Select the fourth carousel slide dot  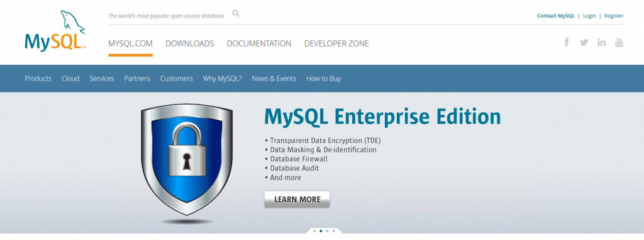[333, 231]
